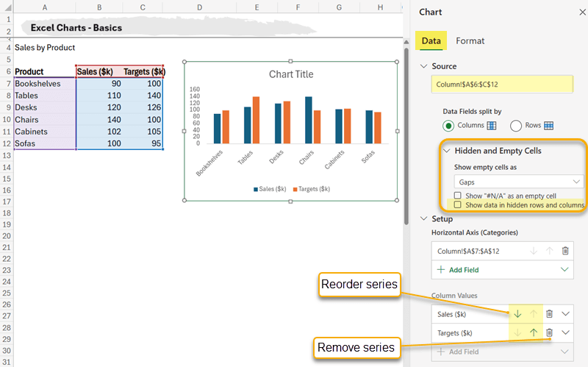Select the Columns radio button
The width and height of the screenshot is (588, 367).
pyautogui.click(x=448, y=126)
